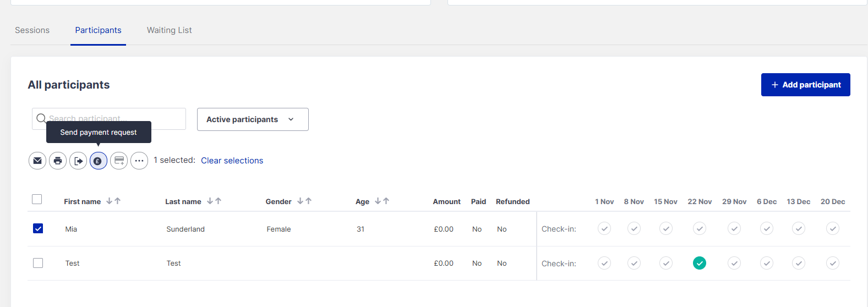Uncheck the Mia Sunderland row checkbox

(38, 228)
